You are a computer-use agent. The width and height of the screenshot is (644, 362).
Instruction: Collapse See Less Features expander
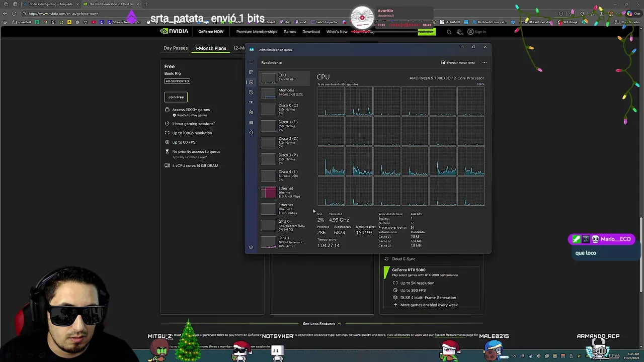(322, 324)
